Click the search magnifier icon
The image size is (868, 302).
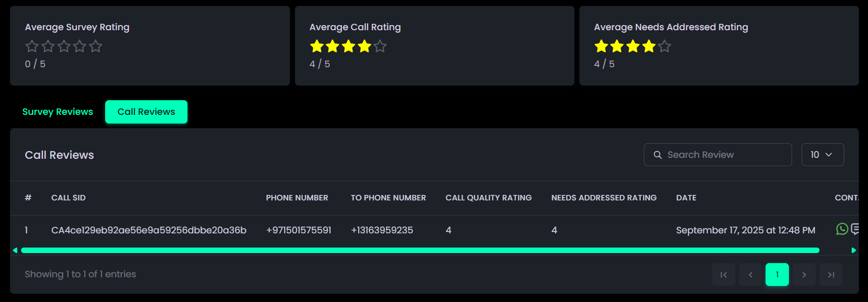[x=658, y=155]
